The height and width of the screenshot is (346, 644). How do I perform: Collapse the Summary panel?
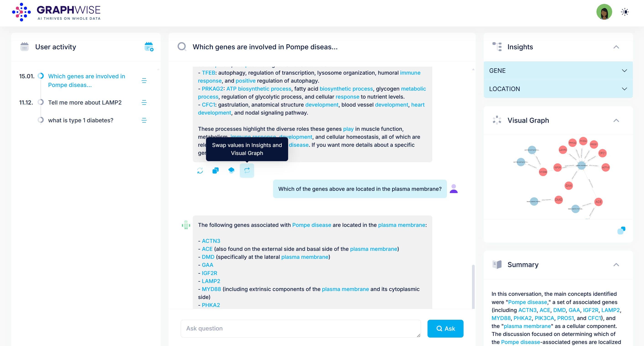616,265
